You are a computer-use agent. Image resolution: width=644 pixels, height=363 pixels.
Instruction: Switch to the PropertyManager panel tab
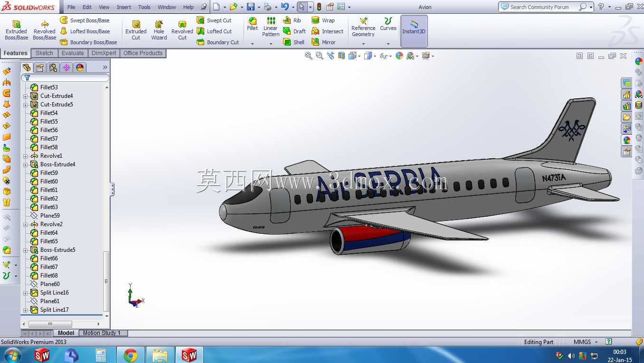click(40, 67)
